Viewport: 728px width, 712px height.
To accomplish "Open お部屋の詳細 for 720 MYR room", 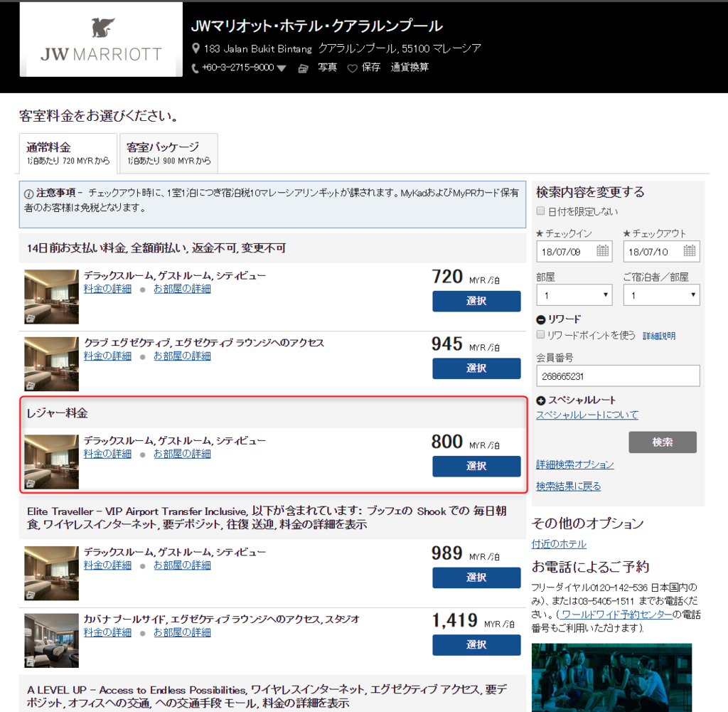I will click(182, 288).
